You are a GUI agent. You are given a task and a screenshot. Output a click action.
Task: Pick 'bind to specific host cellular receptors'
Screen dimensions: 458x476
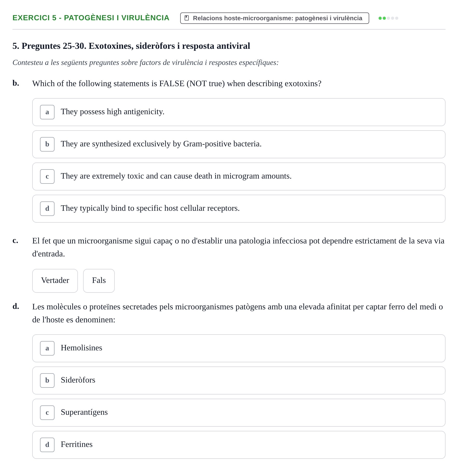coord(239,209)
